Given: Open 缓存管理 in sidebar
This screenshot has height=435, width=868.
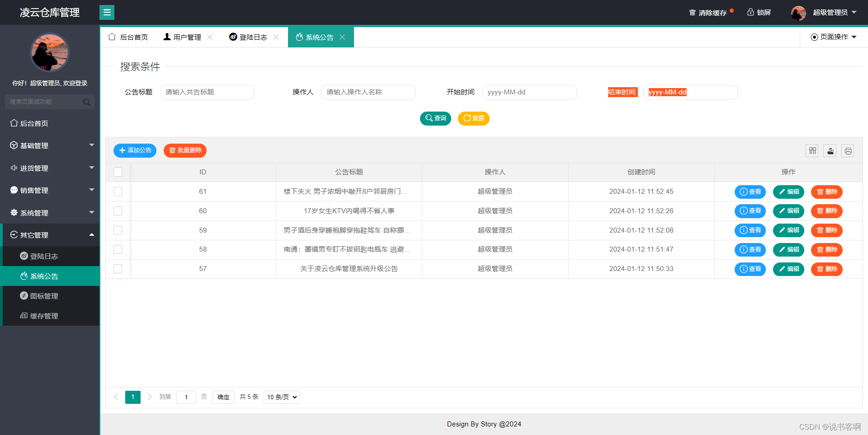Looking at the screenshot, I should click(51, 316).
